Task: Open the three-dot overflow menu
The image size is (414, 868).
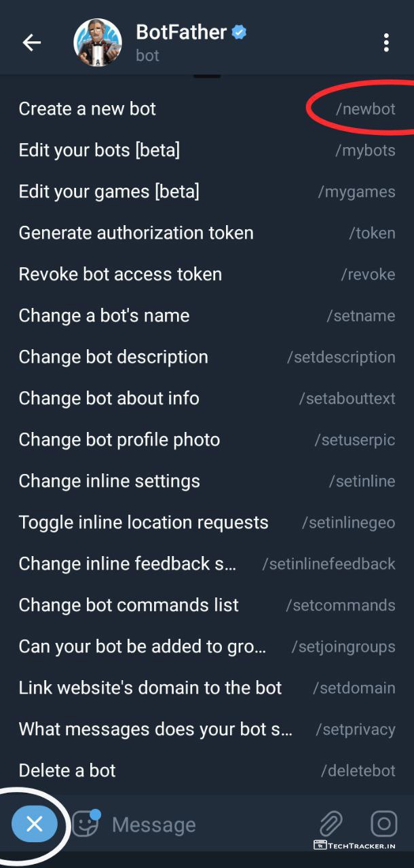Action: (x=385, y=43)
